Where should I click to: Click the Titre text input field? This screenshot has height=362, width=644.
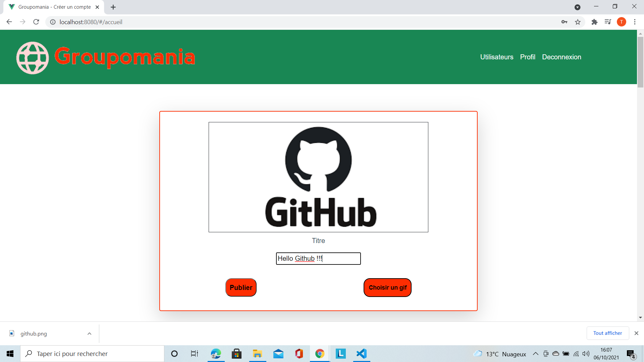coord(318,258)
